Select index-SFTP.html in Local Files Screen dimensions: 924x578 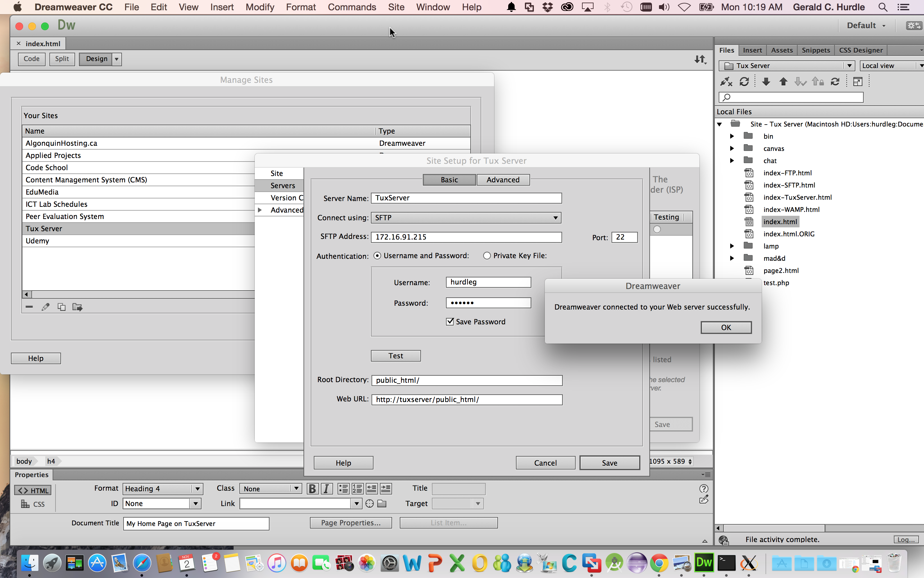tap(789, 185)
